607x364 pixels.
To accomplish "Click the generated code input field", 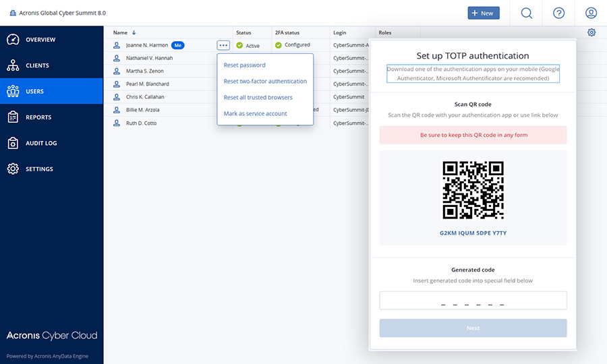I will [473, 301].
